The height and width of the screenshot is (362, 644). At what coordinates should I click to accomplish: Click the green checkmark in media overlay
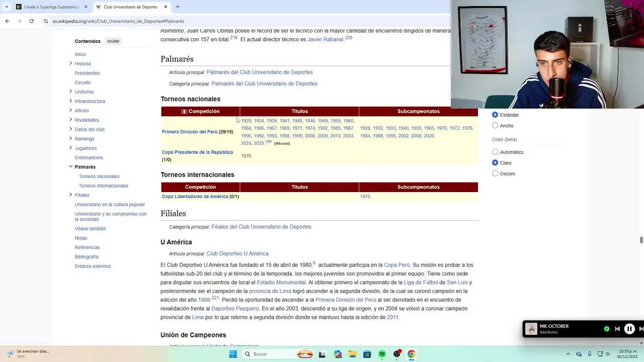(x=607, y=329)
